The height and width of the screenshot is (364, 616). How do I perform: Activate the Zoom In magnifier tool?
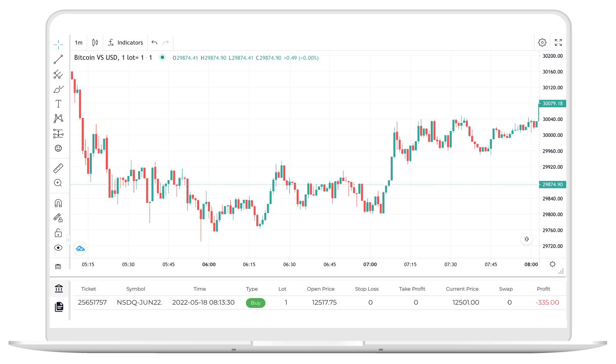click(58, 183)
